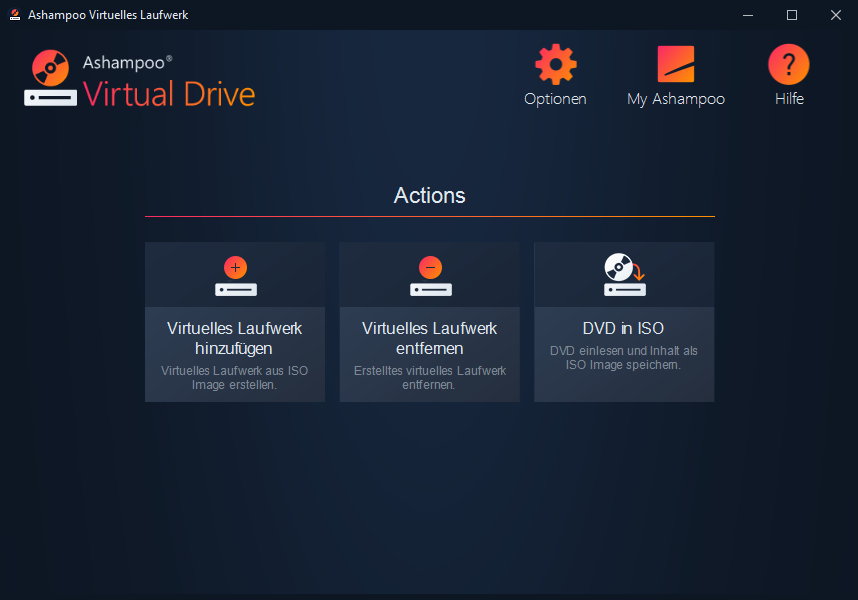Click the small app icon in title bar

pyautogui.click(x=15, y=15)
